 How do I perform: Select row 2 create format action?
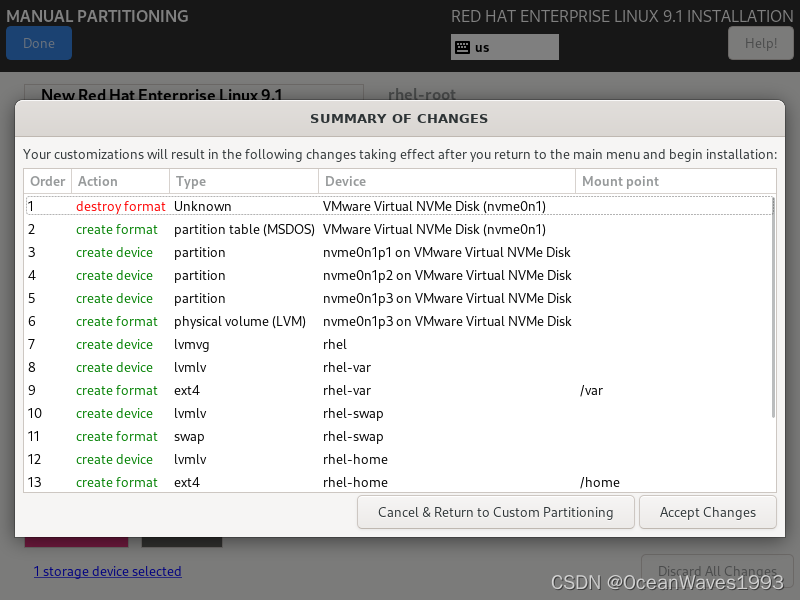117,230
